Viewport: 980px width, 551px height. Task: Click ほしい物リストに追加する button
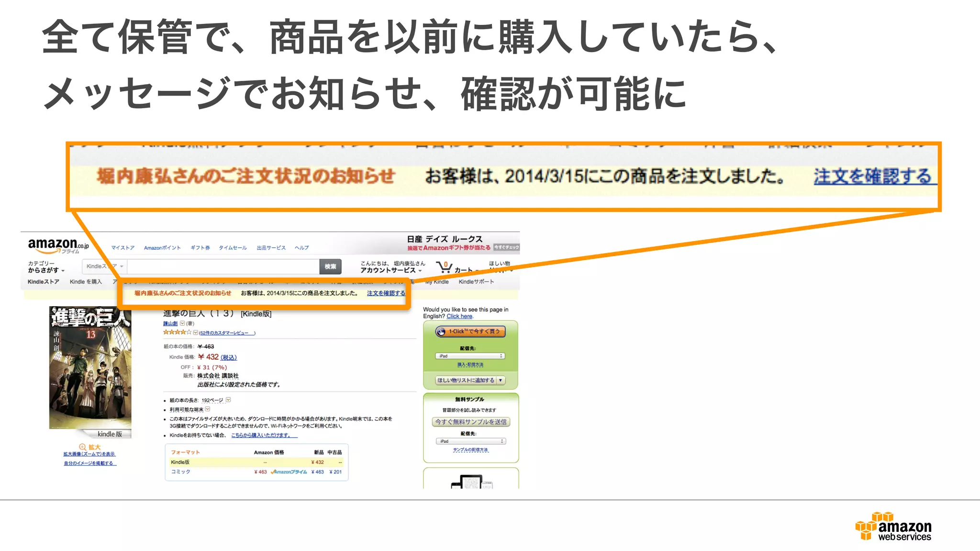(466, 380)
